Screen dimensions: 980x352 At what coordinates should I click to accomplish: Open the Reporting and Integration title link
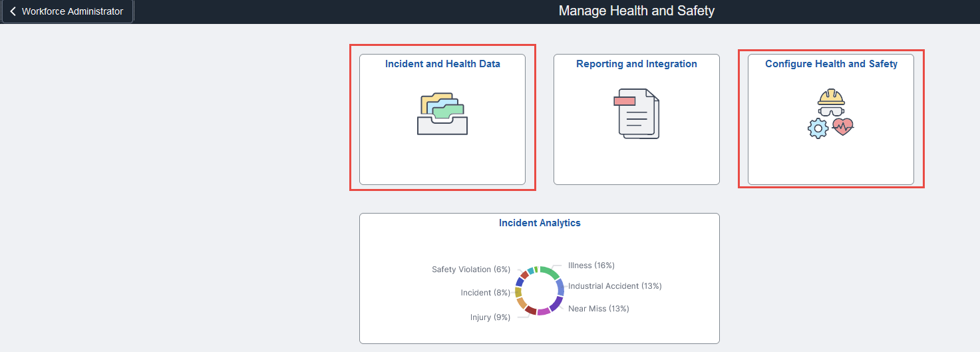click(636, 64)
